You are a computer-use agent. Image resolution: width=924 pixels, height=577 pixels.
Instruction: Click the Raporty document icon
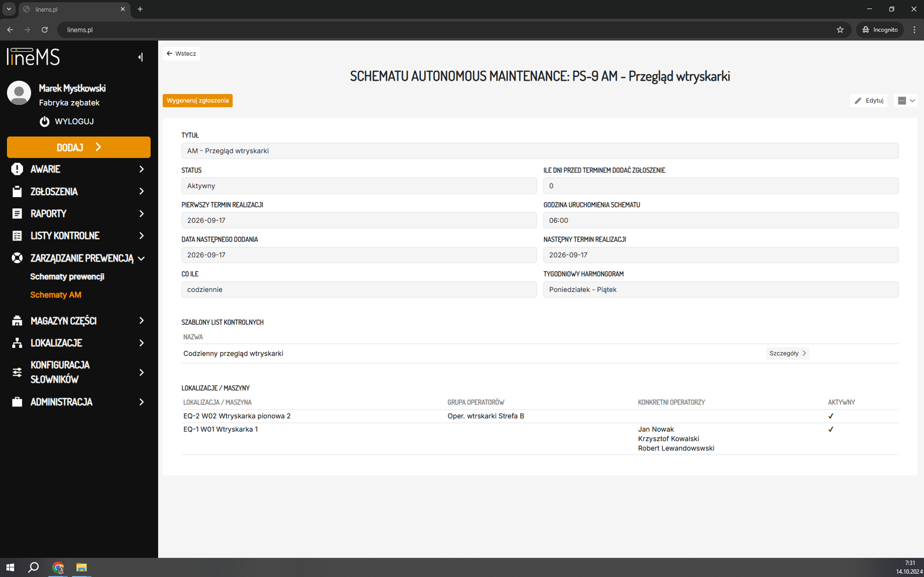17,214
